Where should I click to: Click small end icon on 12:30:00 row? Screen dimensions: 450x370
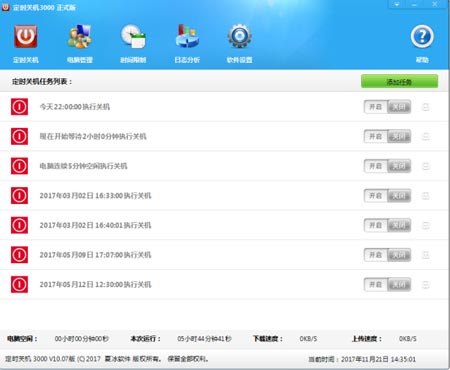pyautogui.click(x=426, y=285)
